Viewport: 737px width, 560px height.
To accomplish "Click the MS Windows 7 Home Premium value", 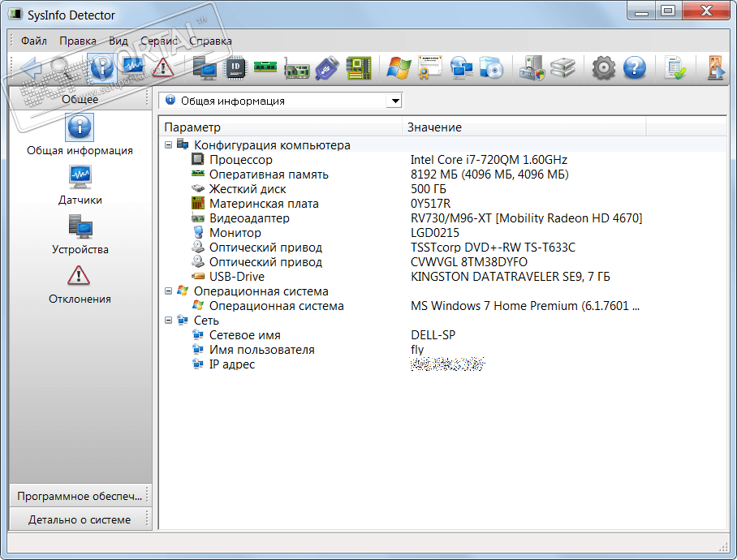I will pos(525,306).
